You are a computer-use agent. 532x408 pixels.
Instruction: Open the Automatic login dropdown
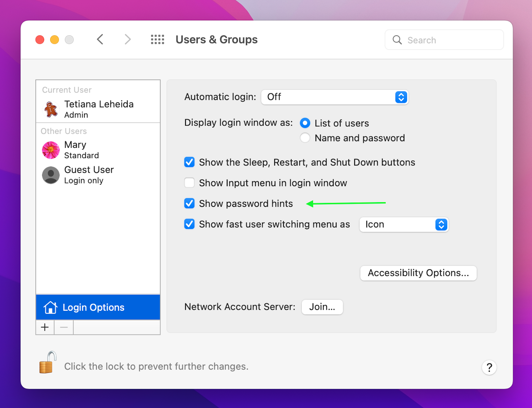(x=335, y=97)
